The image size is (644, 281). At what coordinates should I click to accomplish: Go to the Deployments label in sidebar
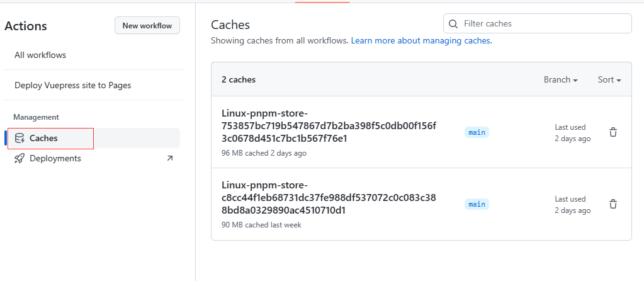pyautogui.click(x=55, y=158)
